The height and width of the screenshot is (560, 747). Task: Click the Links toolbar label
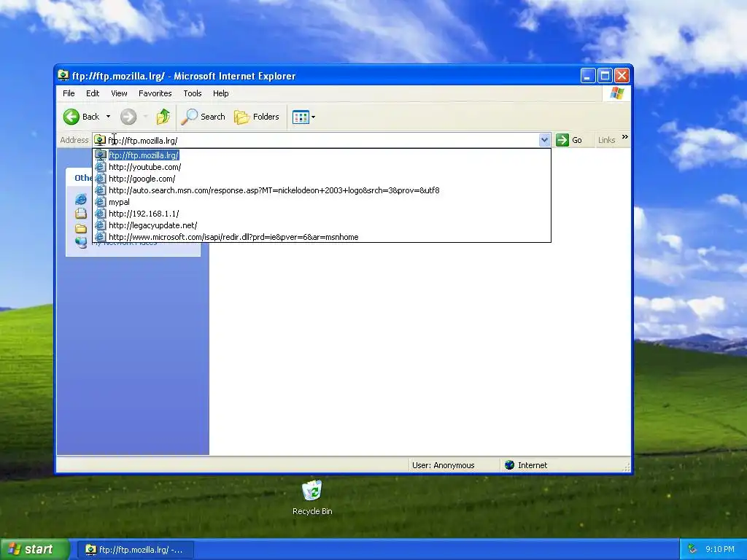pos(606,140)
